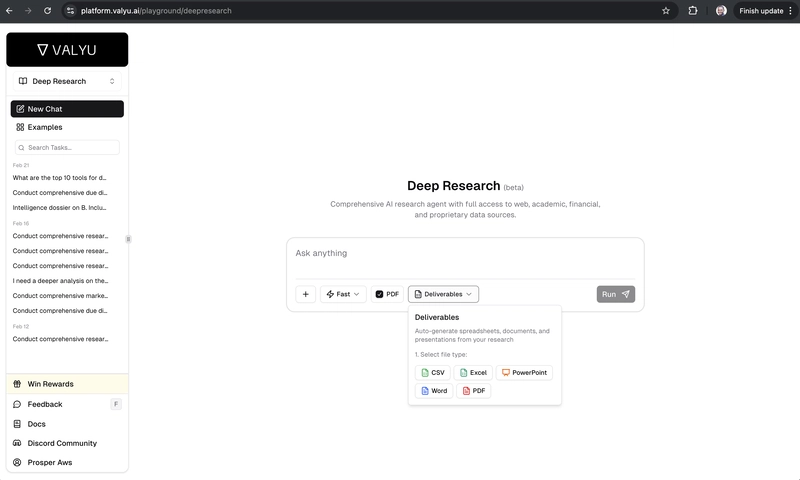Select CSV file type

(x=433, y=373)
